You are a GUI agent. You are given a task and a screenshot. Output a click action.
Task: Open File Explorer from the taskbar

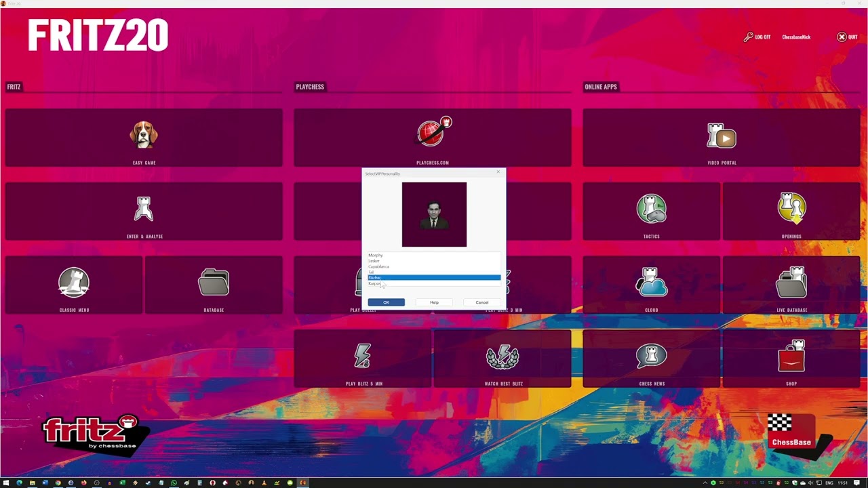click(32, 483)
